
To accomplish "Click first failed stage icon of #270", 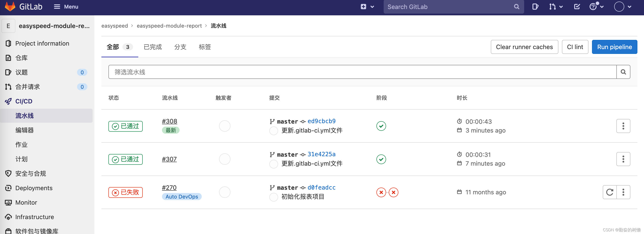I will 381,192.
